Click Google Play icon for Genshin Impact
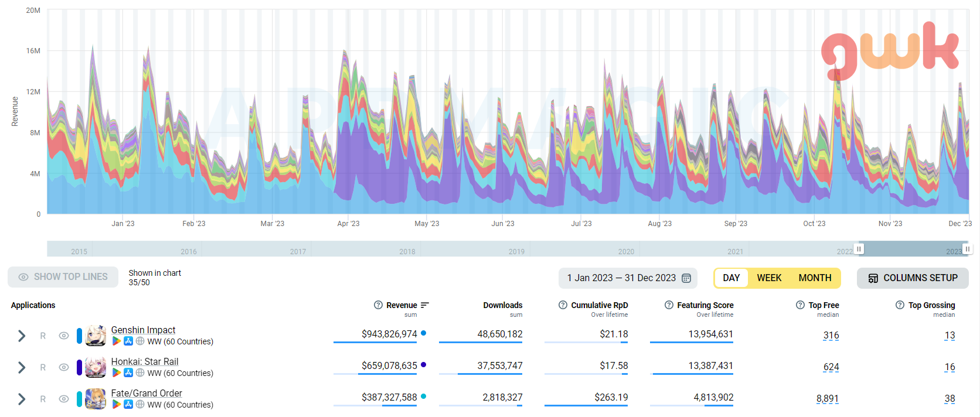 117,341
